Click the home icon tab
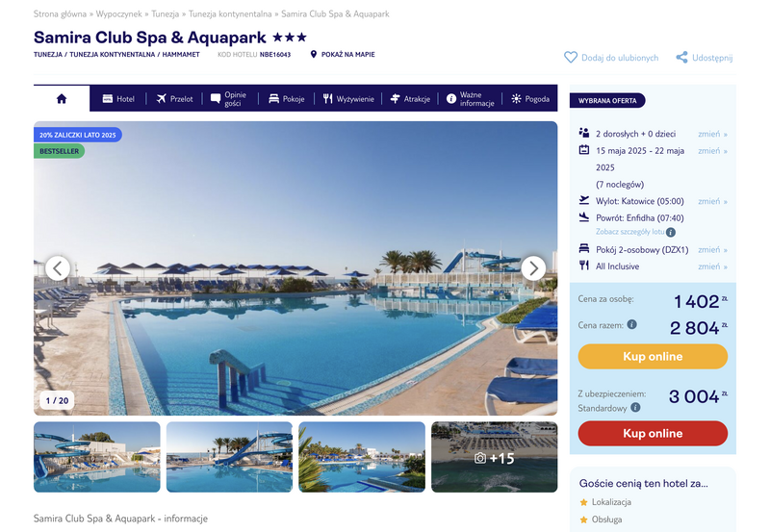 click(62, 99)
